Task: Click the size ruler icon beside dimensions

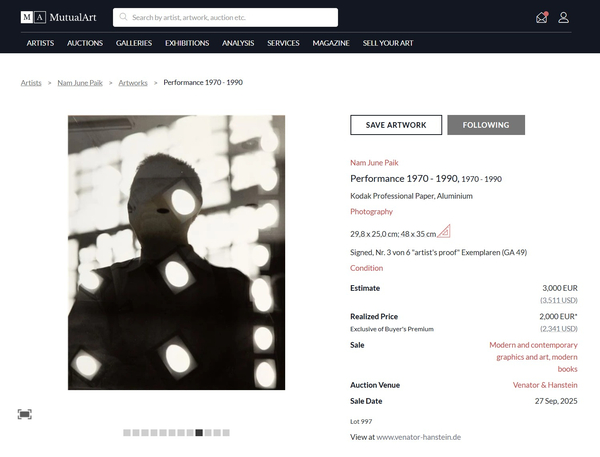Action: point(444,232)
